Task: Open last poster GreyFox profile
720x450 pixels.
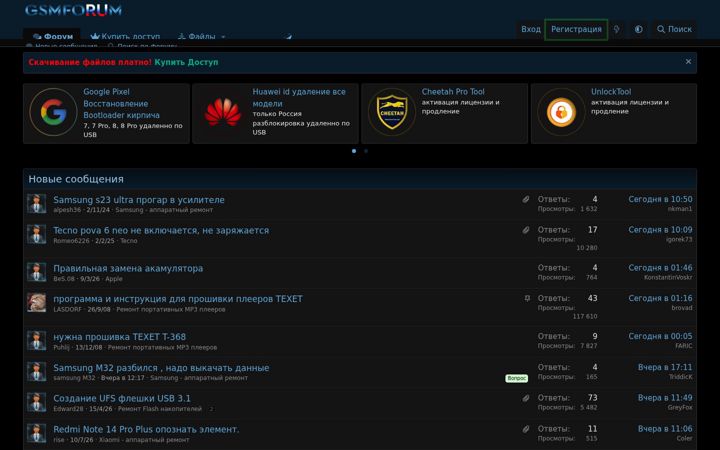Action: click(680, 408)
